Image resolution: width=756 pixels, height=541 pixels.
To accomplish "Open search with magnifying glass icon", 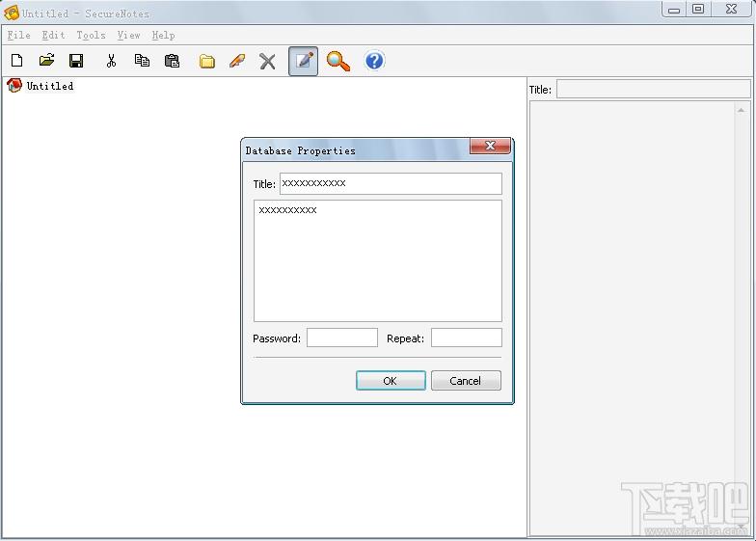I will click(337, 62).
